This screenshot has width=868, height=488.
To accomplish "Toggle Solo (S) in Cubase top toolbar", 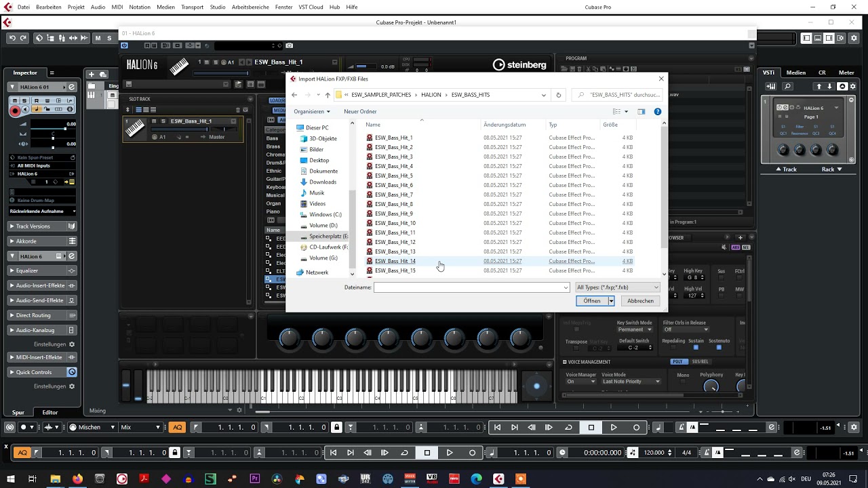I will (109, 38).
